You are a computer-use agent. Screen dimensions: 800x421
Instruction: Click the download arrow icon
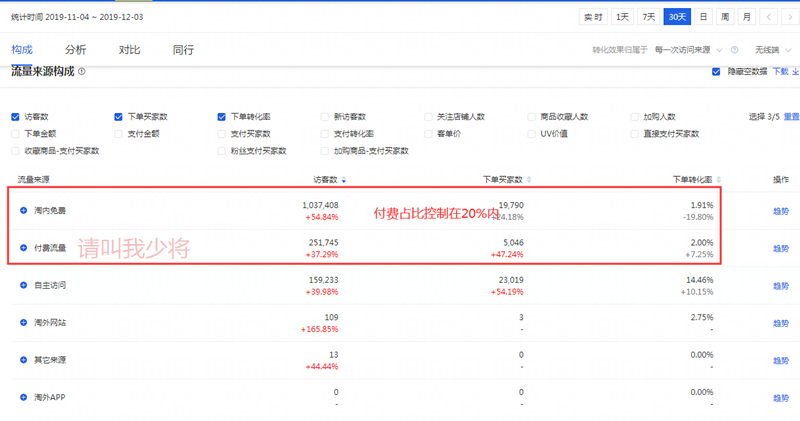click(795, 72)
